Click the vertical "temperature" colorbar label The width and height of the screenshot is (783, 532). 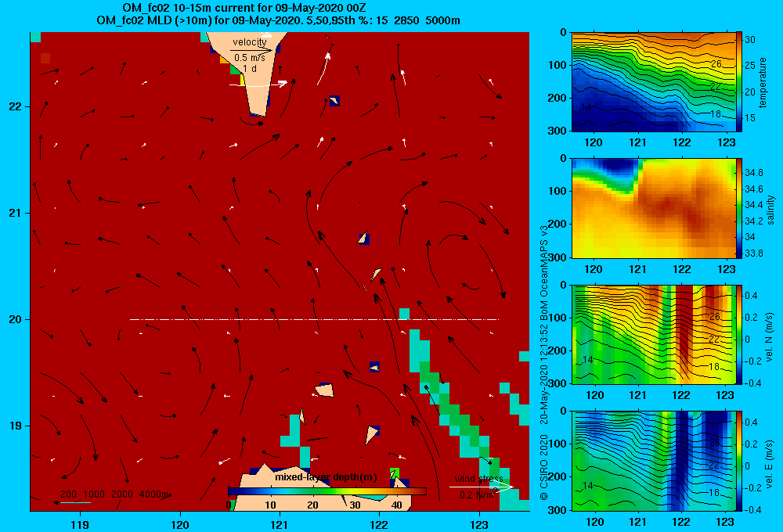[x=763, y=82]
